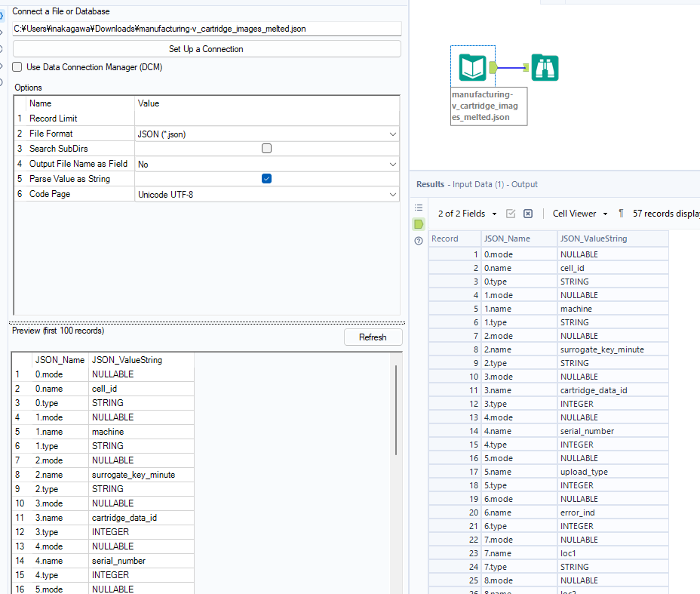
Task: Select the Input Data tool on canvas
Action: pos(473,68)
